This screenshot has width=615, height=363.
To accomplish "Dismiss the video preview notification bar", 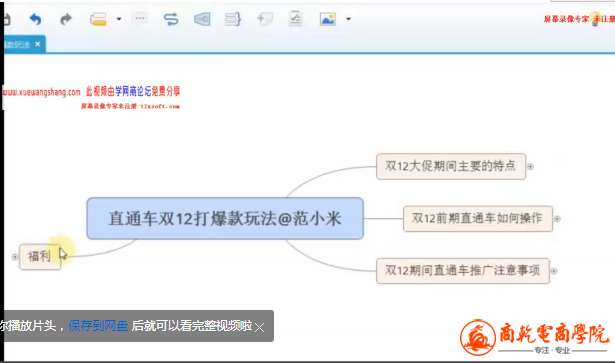I will pyautogui.click(x=260, y=327).
